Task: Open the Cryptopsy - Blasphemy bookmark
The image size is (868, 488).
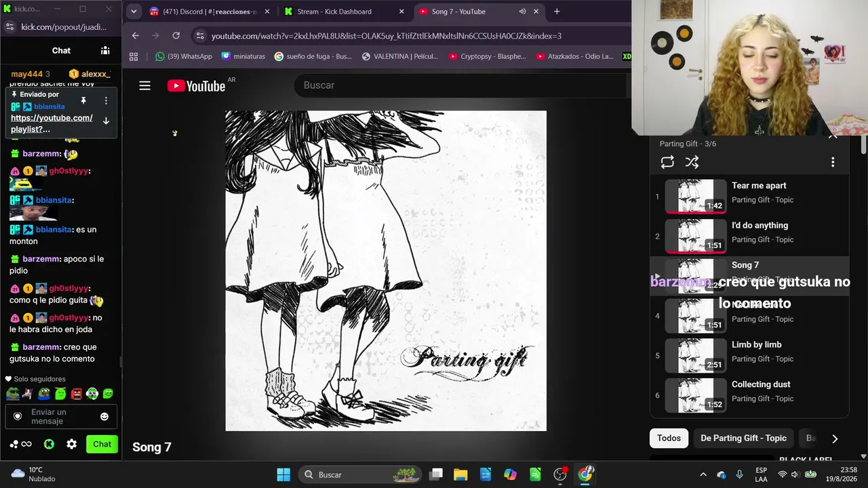Action: click(x=488, y=56)
